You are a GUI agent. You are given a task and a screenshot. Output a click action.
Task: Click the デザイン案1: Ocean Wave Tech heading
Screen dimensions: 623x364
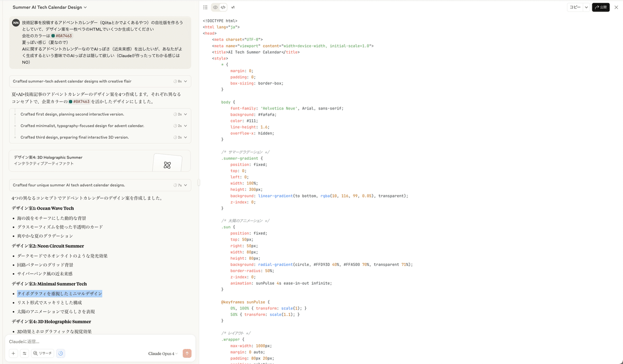[43, 208]
